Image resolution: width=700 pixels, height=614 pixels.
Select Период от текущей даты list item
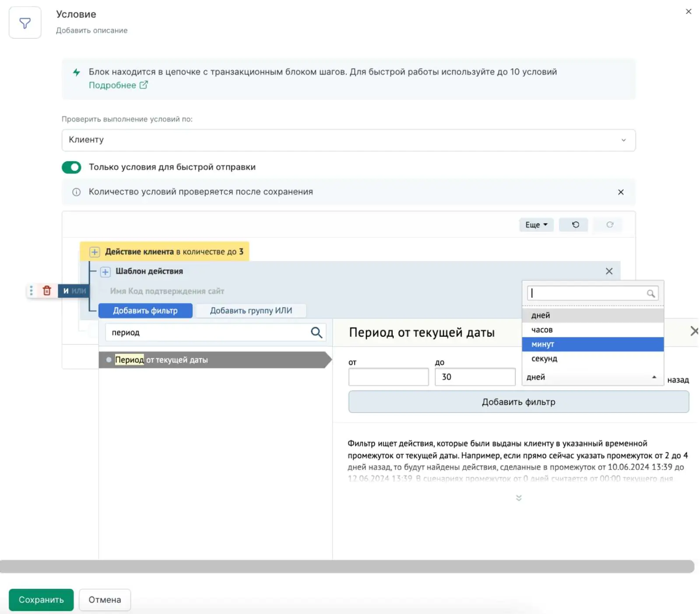(x=215, y=360)
